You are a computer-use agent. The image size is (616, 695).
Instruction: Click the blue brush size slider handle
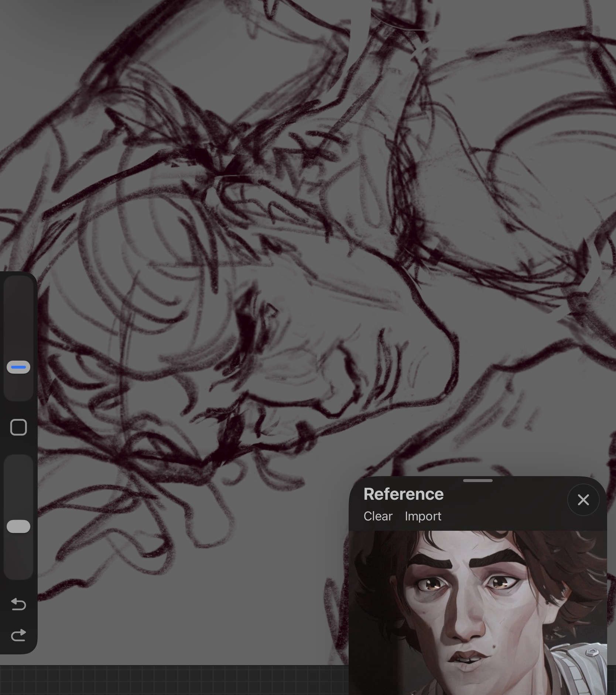[18, 367]
